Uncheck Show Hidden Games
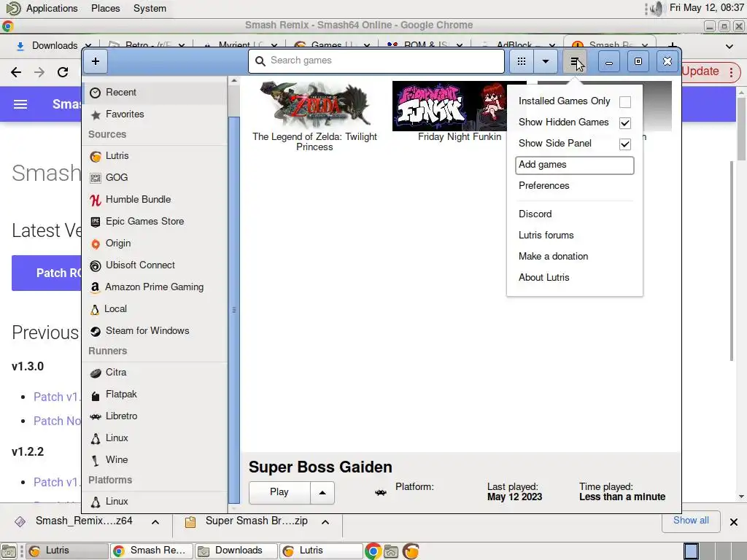The height and width of the screenshot is (560, 747). point(625,122)
